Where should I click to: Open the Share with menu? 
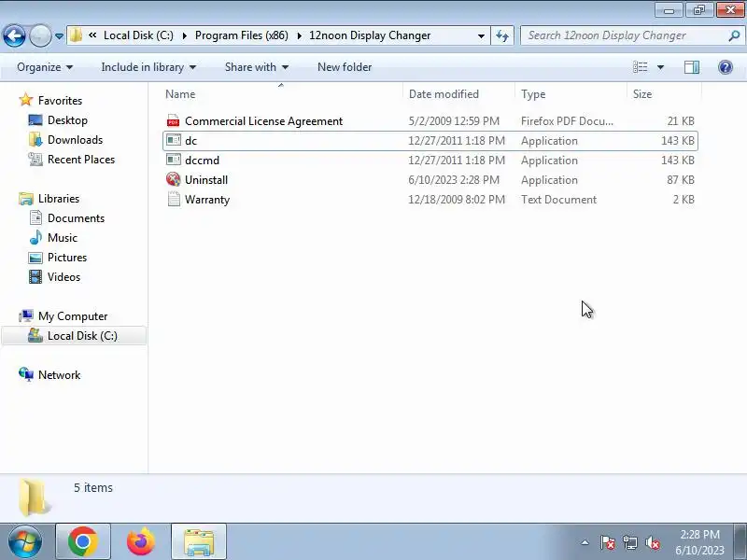256,67
